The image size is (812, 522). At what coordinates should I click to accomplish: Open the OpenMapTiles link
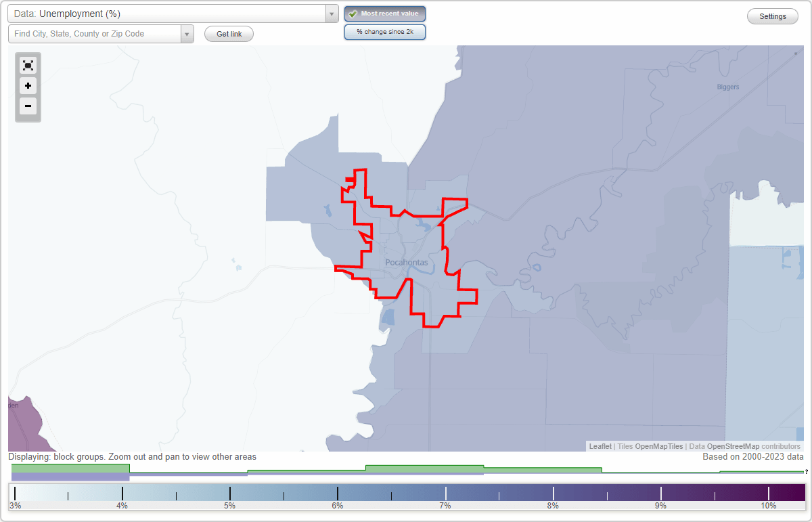point(658,446)
